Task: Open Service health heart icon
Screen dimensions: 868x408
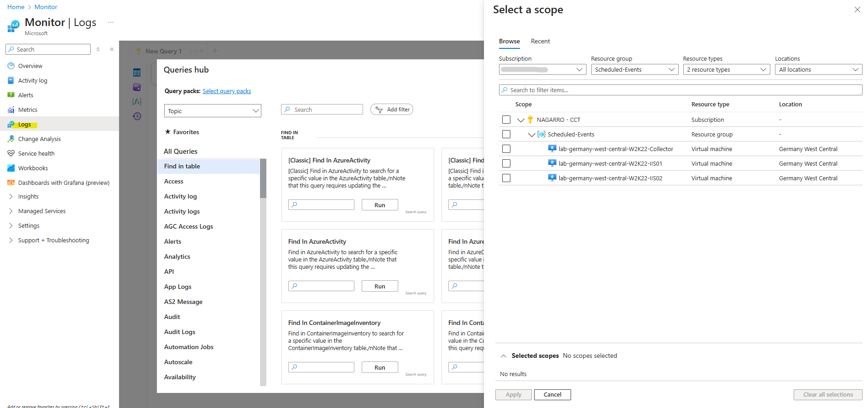Action: click(x=11, y=153)
